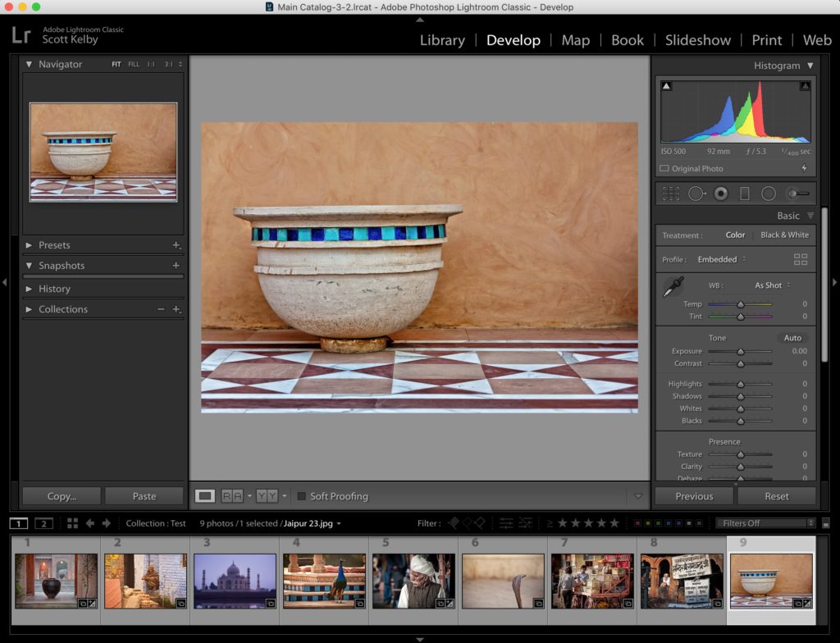Toggle highlight clipping indicator in histogram
Screen dimensions: 840x643
click(805, 86)
